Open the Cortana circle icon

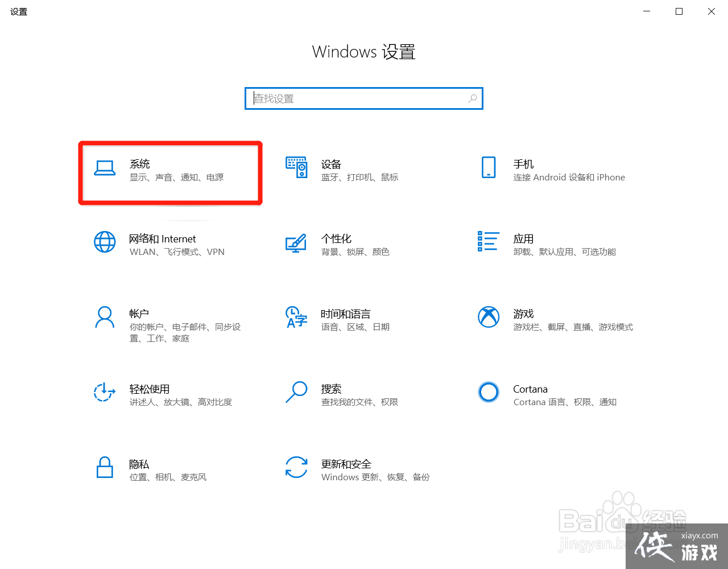coord(489,392)
